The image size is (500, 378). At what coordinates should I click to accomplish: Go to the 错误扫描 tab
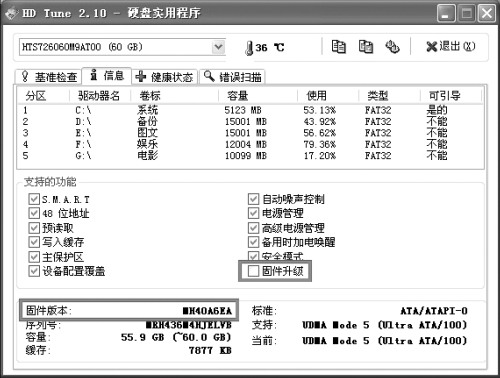tap(232, 77)
